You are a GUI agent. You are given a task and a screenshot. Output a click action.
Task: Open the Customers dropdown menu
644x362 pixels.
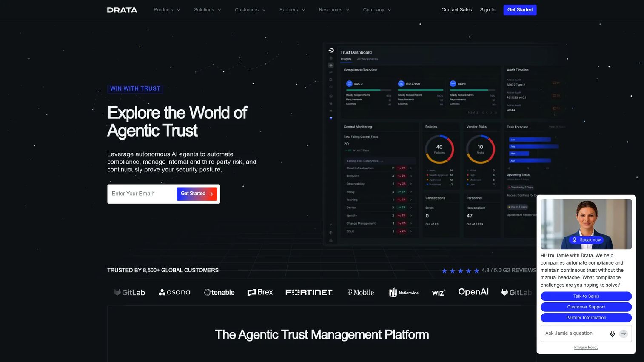[250, 10]
